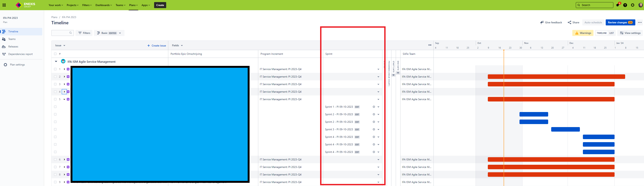Viewport: 644px width, 186px height.
Task: Check the box for issue row 5
Action: pyautogui.click(x=55, y=99)
